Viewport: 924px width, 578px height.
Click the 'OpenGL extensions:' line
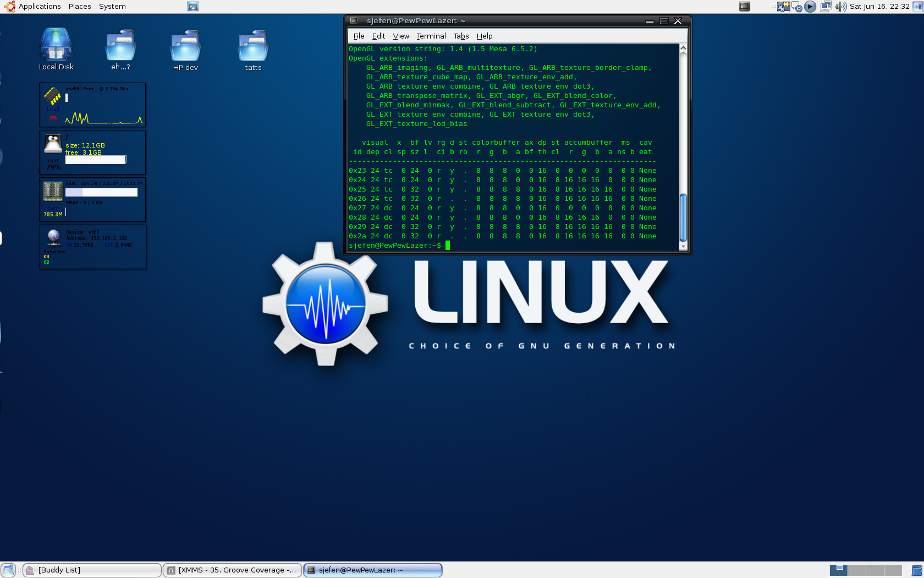(x=388, y=58)
